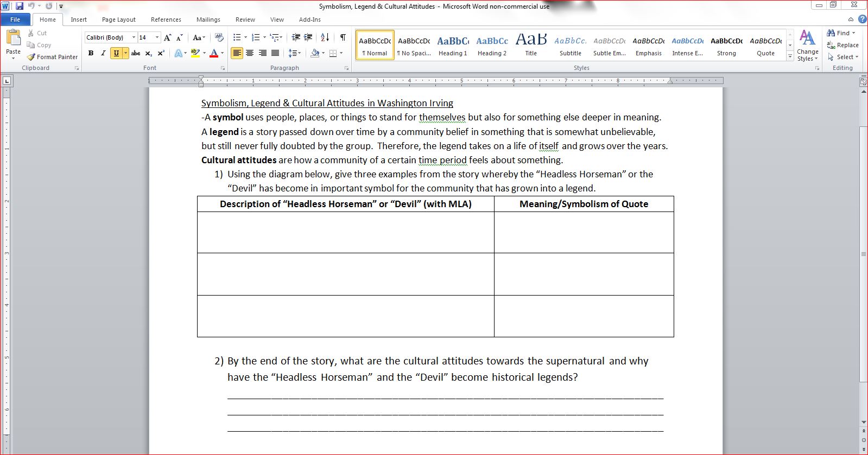Open Font dialog box launcher
This screenshot has width=868, height=455.
pos(223,68)
